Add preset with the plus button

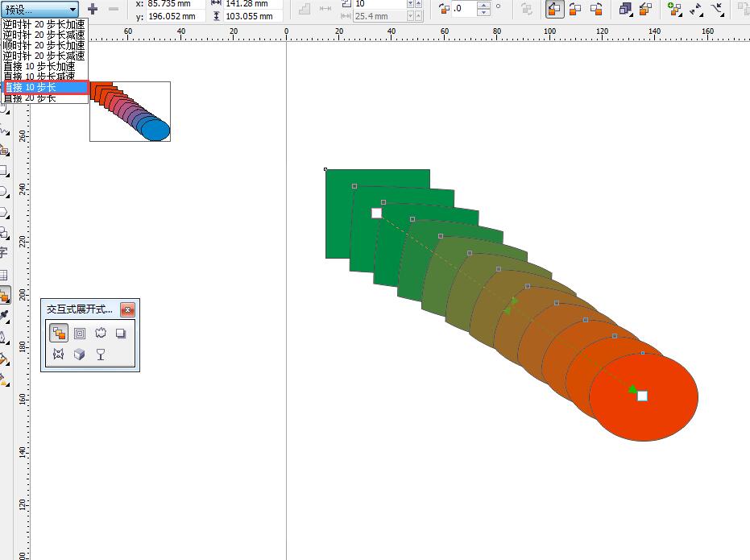[93, 9]
